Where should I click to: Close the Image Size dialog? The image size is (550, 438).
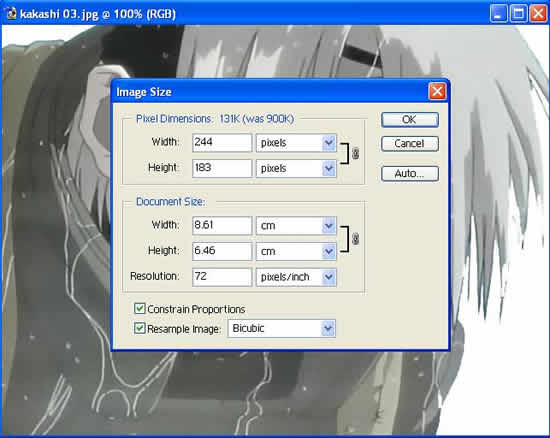click(x=437, y=92)
